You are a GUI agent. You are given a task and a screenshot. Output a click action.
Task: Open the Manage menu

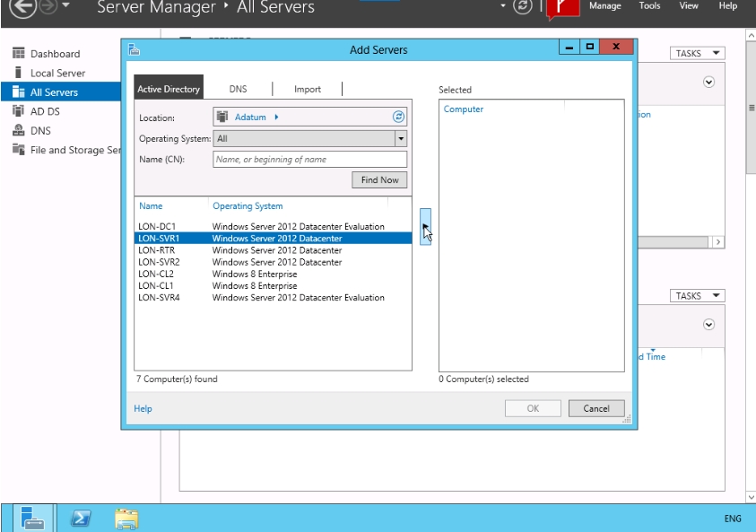(604, 5)
